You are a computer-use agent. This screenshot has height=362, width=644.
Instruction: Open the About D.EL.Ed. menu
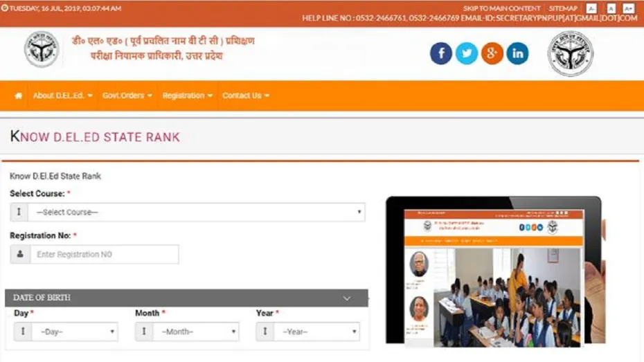click(x=62, y=96)
